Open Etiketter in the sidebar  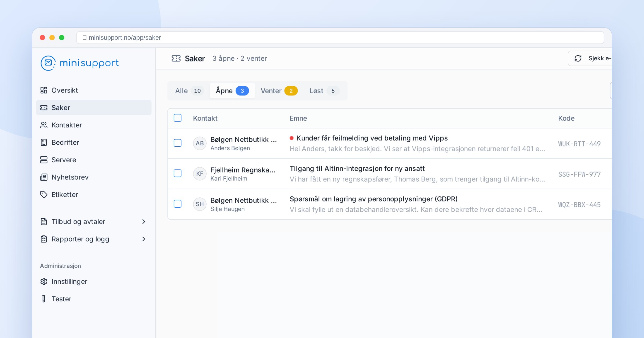[94, 195]
